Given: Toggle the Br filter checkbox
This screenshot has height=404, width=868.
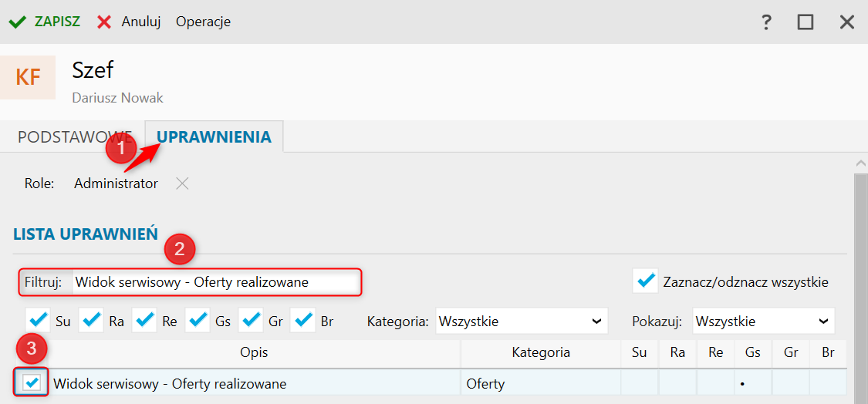Looking at the screenshot, I should point(302,321).
